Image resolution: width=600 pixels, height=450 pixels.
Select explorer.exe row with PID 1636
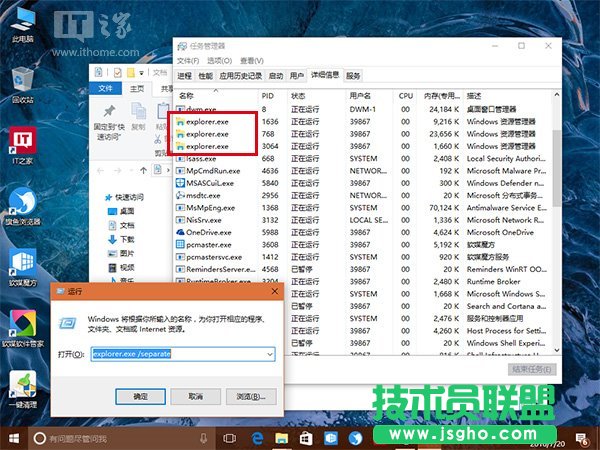pos(362,122)
